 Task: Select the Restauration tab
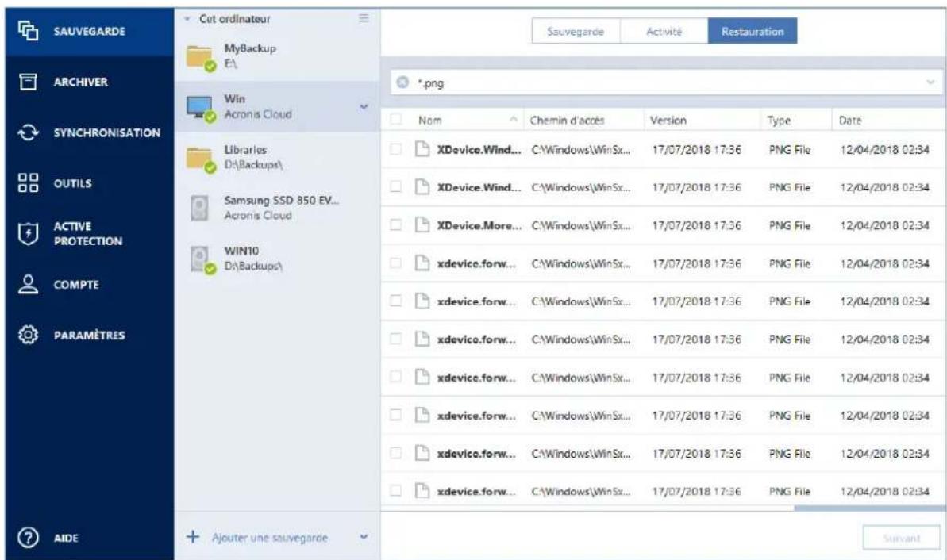pyautogui.click(x=753, y=32)
